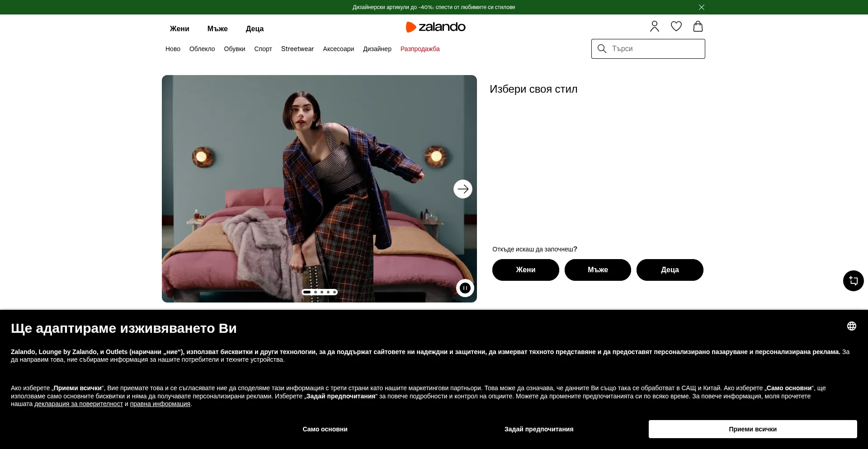This screenshot has height=449, width=868.
Task: Click into the Търси search field
Action: [x=648, y=49]
